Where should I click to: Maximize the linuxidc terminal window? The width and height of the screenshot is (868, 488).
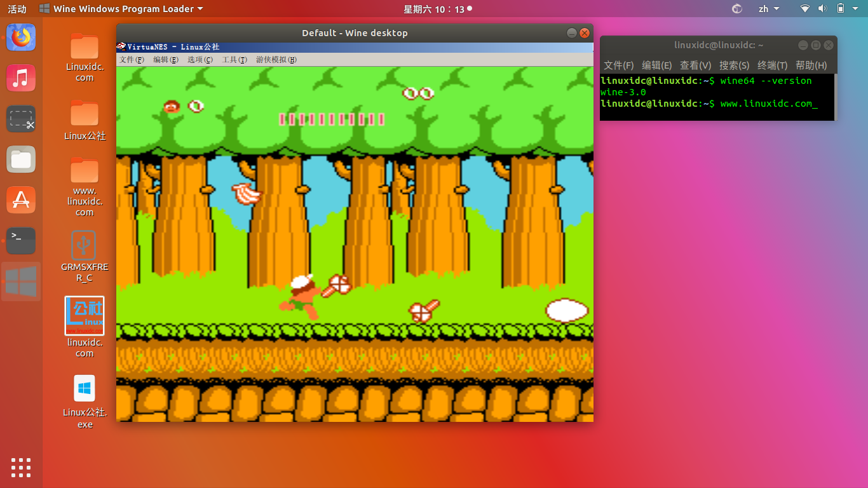(816, 45)
